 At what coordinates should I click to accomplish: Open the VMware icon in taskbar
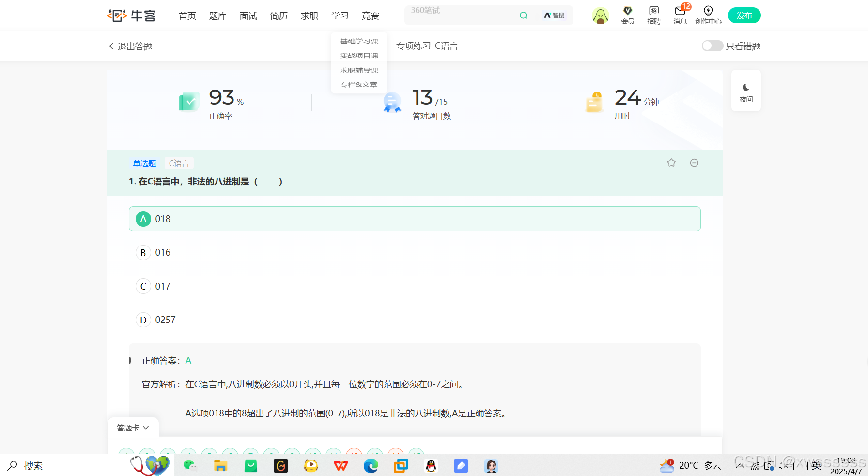(x=401, y=466)
